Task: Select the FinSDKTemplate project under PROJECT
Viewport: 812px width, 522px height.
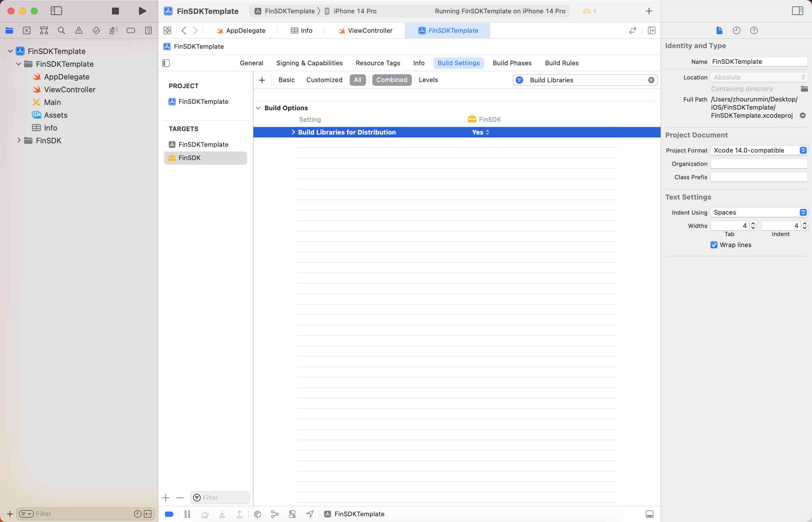Action: click(x=199, y=102)
